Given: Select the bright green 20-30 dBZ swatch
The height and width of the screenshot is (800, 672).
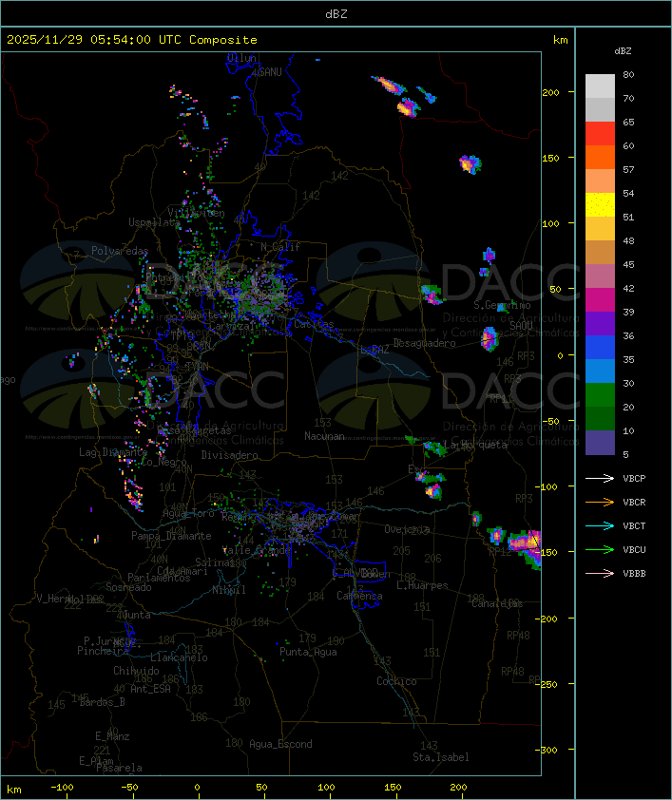Looking at the screenshot, I should pos(600,395).
